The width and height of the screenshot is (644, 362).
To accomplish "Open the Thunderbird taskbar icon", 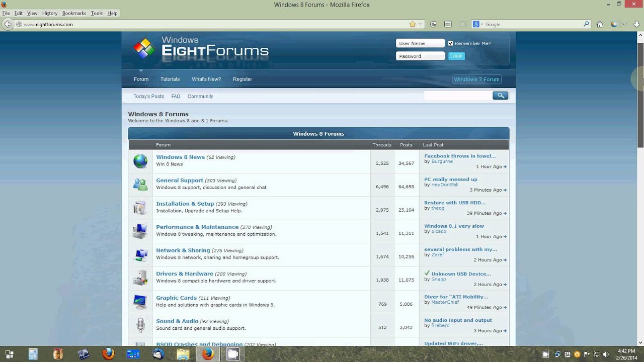I will [x=158, y=354].
